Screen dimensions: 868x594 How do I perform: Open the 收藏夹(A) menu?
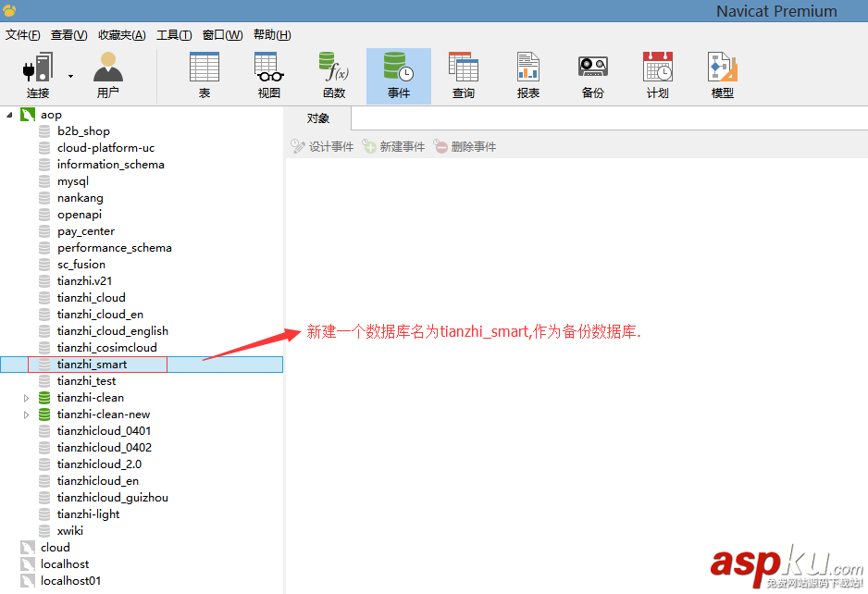[122, 35]
